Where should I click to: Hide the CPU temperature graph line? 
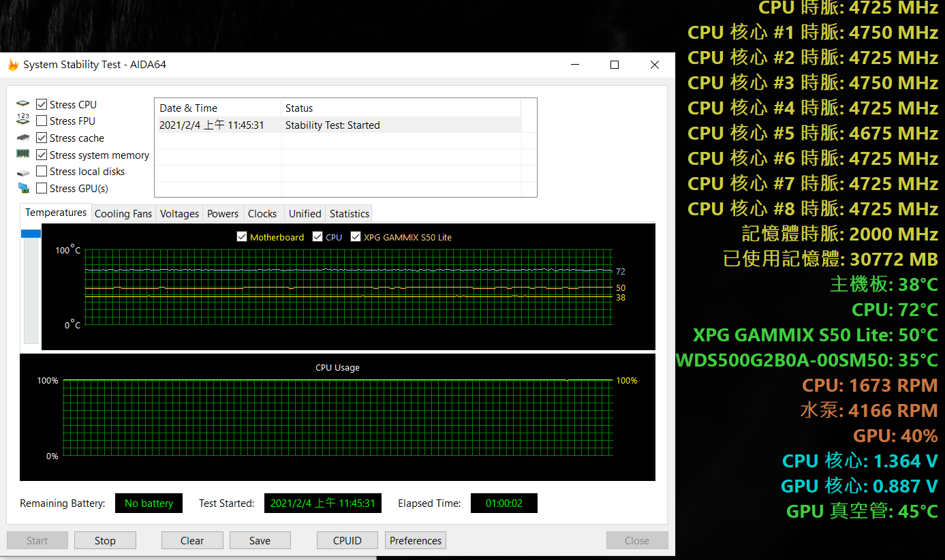(317, 237)
